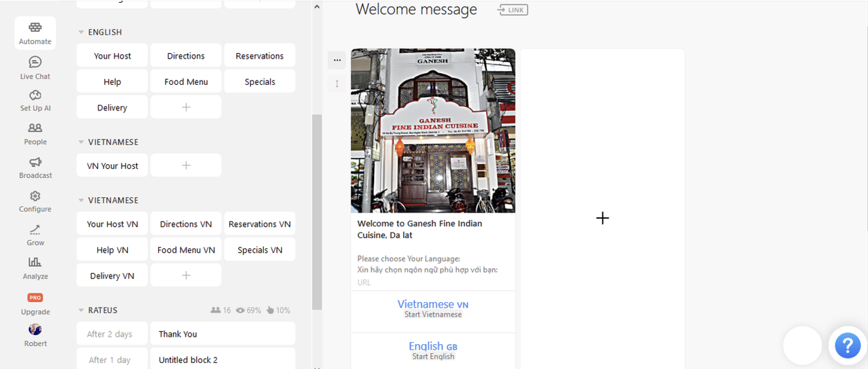
Task: Open the Delivery VN block
Action: pos(112,275)
